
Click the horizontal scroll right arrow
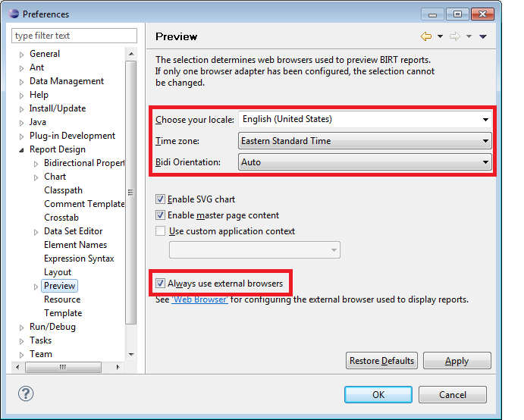point(118,367)
